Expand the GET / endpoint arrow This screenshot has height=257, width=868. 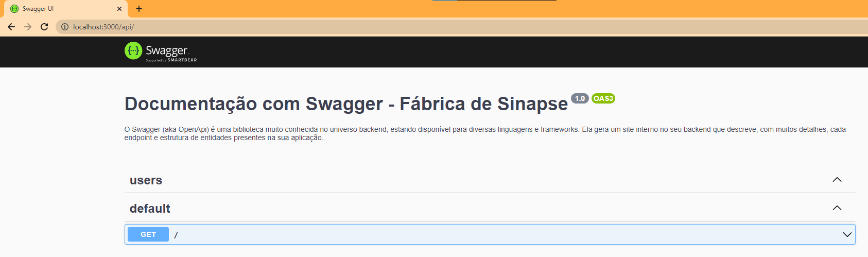[x=847, y=234]
